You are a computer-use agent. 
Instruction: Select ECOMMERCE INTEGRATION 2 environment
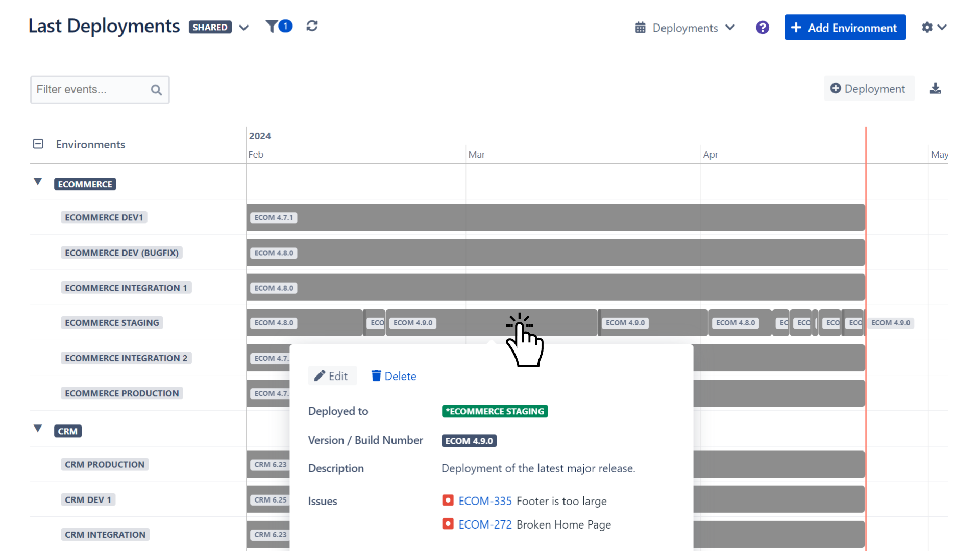point(126,358)
